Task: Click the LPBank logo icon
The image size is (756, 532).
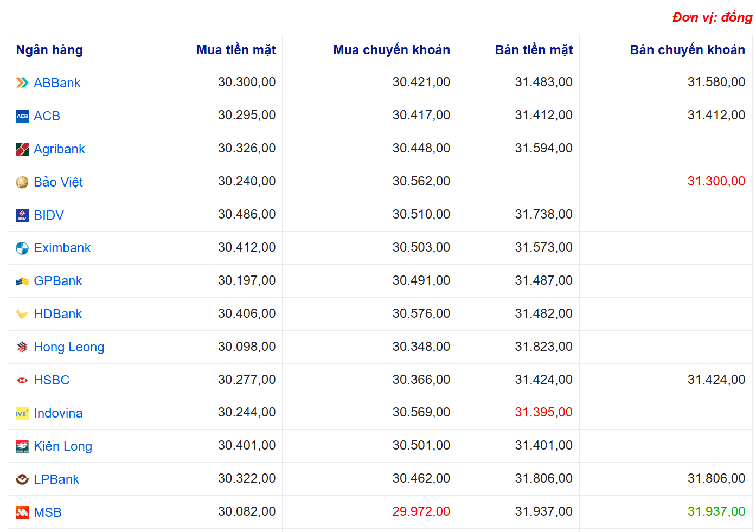Action: pos(22,479)
